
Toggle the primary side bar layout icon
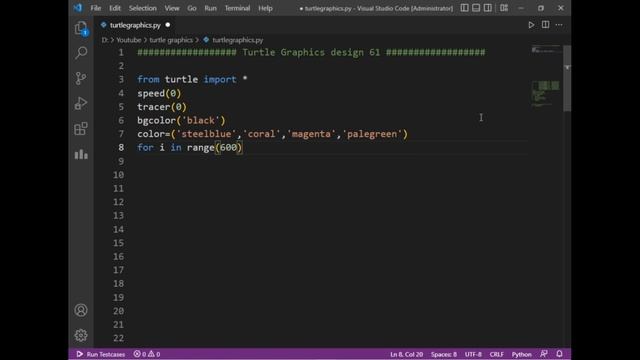464,8
